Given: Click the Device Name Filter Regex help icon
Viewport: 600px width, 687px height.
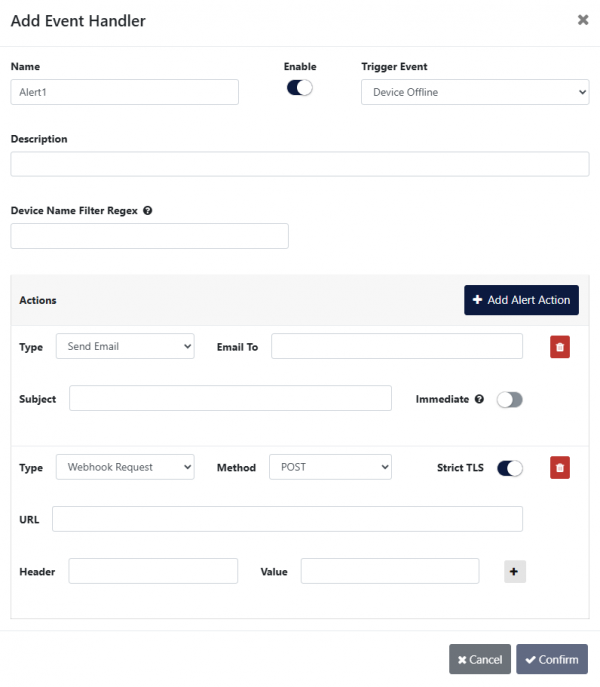Looking at the screenshot, I should coord(148,211).
